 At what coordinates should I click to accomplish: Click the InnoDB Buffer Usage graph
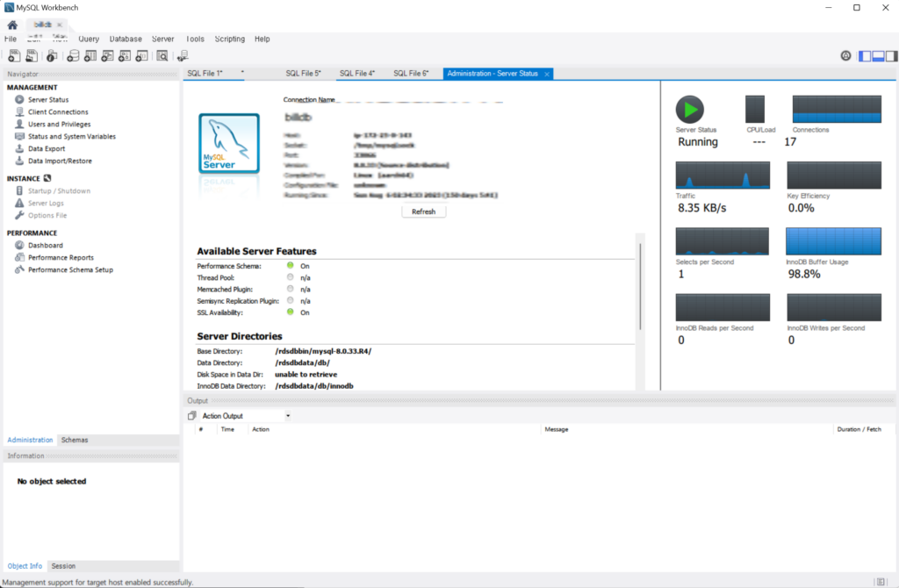pyautogui.click(x=834, y=241)
